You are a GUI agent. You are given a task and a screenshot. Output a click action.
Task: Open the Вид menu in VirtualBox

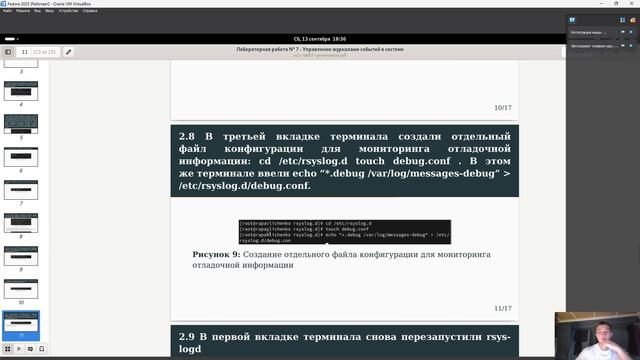click(37, 11)
